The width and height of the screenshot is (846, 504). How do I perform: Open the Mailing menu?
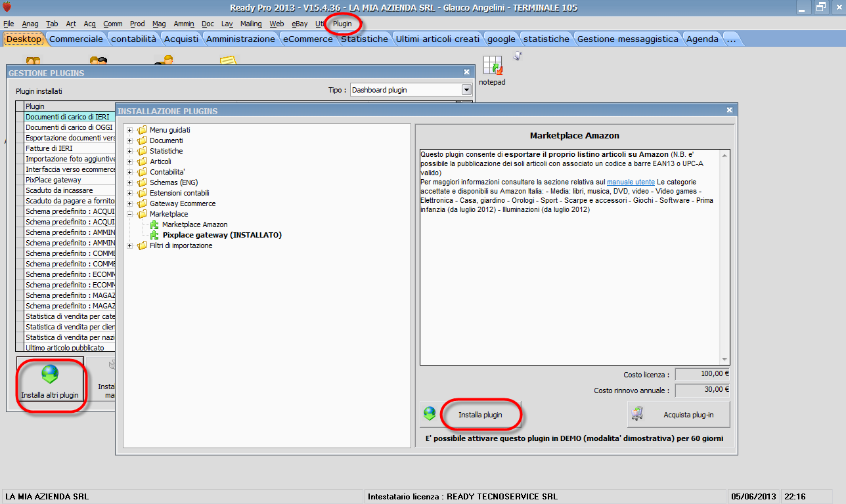click(x=251, y=24)
